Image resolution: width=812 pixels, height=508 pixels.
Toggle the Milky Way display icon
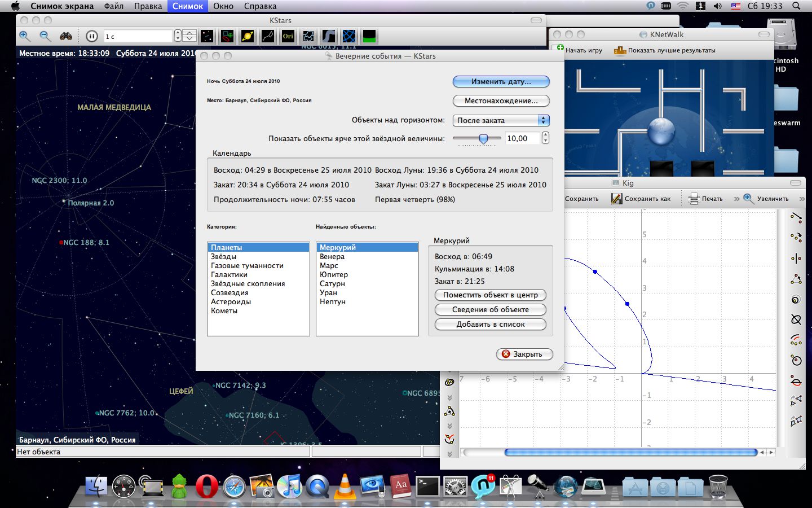[x=329, y=36]
